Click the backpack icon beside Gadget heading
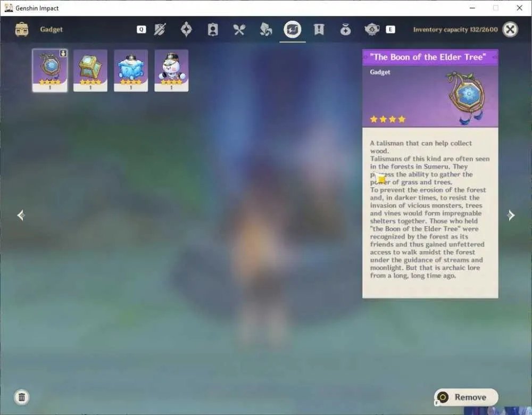This screenshot has width=532, height=415. 22,29
